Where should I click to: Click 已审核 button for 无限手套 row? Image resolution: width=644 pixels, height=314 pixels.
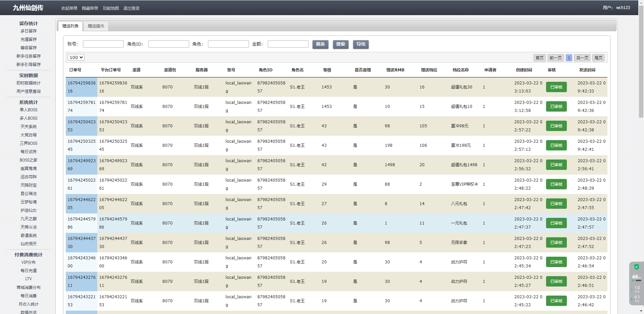click(x=556, y=243)
